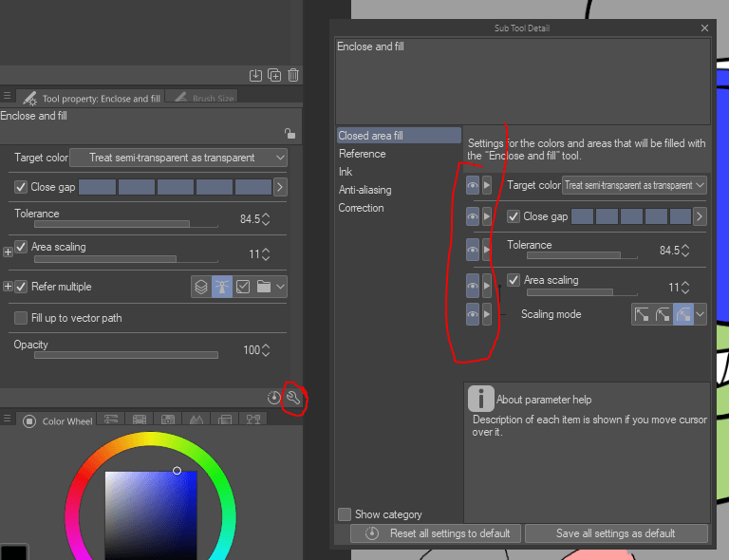Toggle Area scaling checkbox in Tool property

click(21, 247)
